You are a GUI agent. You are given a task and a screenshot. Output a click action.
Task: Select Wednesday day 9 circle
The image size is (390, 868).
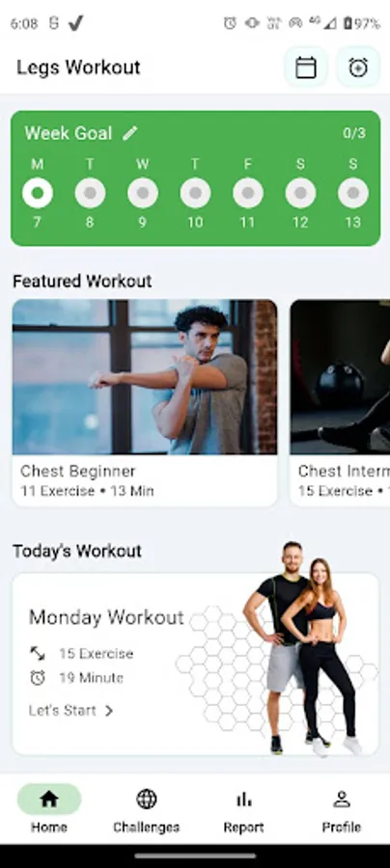click(x=142, y=193)
